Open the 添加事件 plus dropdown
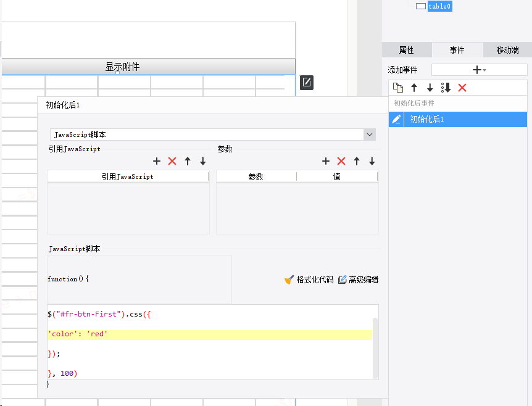This screenshot has height=406, width=532. click(x=479, y=70)
